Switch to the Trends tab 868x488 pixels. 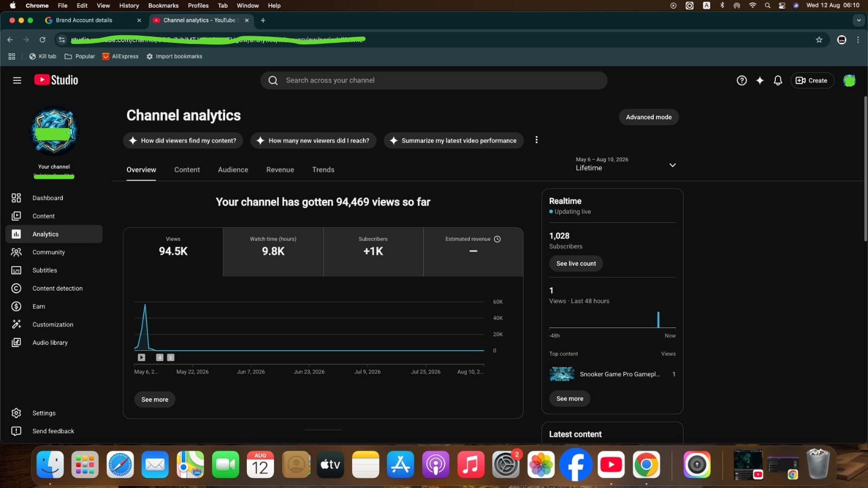[323, 170]
